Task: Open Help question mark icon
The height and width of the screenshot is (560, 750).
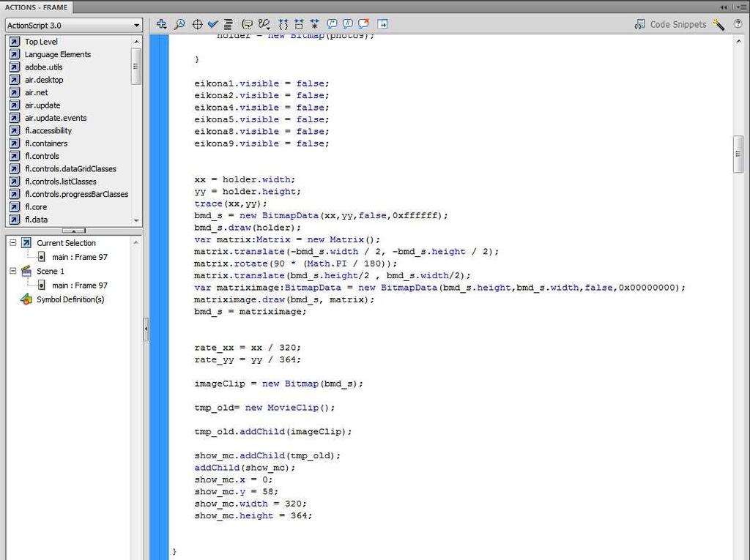Action: point(738,24)
